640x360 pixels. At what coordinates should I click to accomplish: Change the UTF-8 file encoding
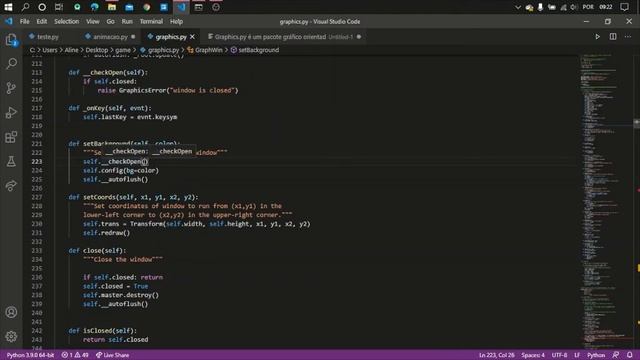click(x=559, y=355)
